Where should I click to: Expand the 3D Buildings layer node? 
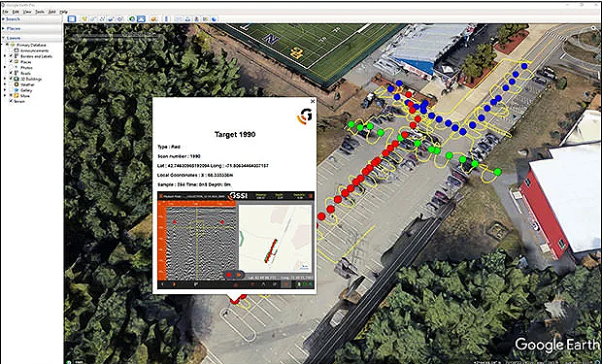pos(5,79)
